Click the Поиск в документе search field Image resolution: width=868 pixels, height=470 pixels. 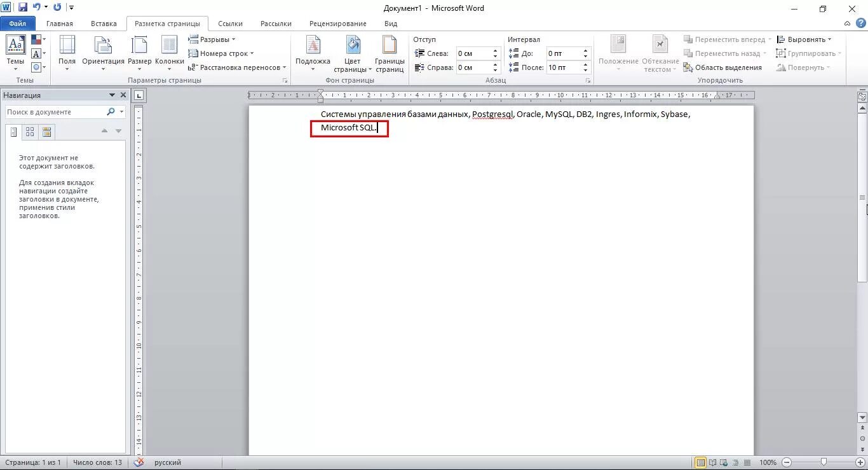(56, 111)
